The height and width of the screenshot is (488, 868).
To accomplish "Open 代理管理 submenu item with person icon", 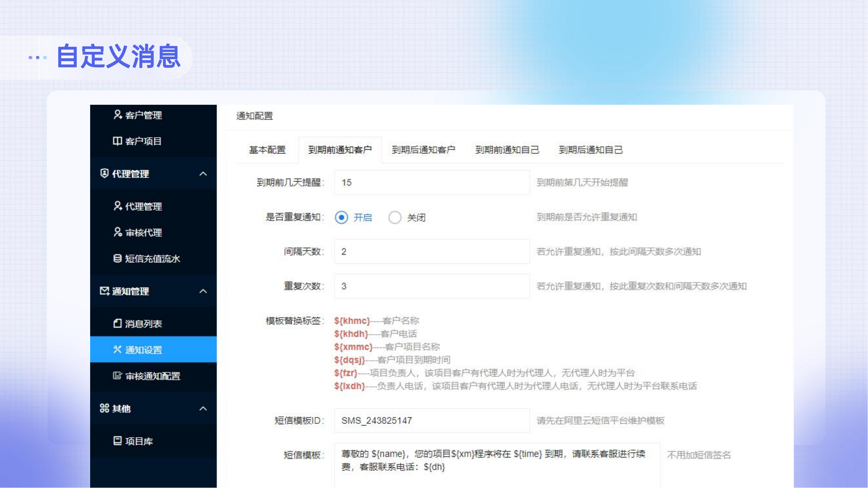I will point(138,206).
